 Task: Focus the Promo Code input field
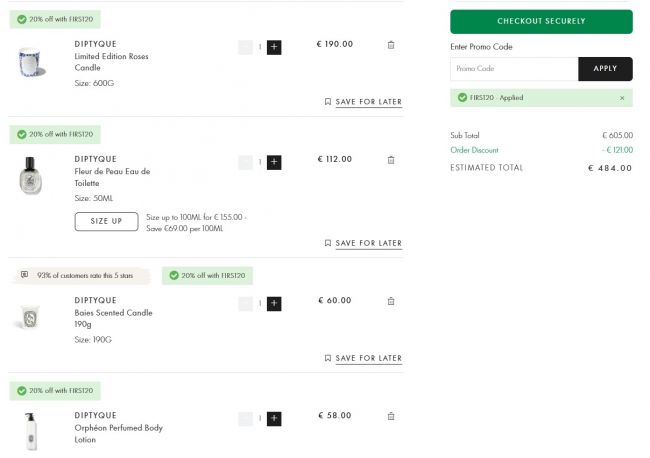(514, 69)
